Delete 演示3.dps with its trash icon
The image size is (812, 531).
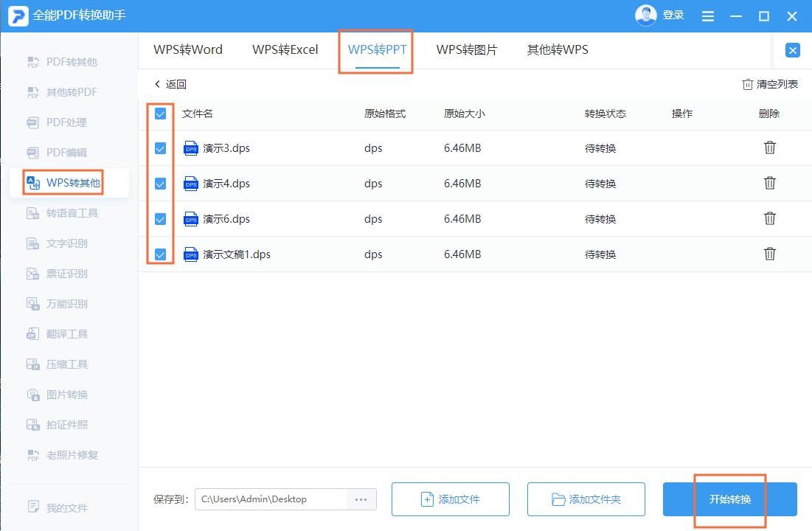tap(769, 147)
